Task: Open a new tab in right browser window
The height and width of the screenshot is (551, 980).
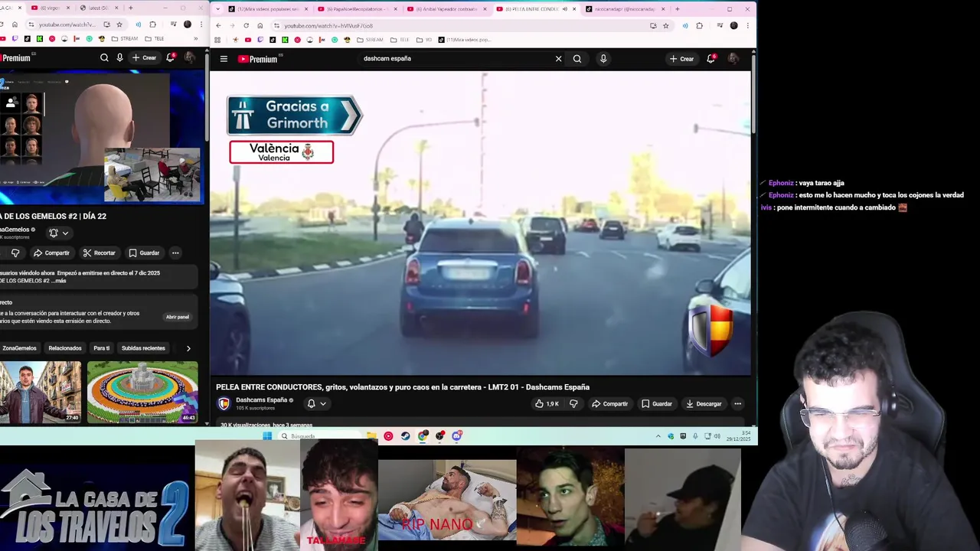Action: 677,9
